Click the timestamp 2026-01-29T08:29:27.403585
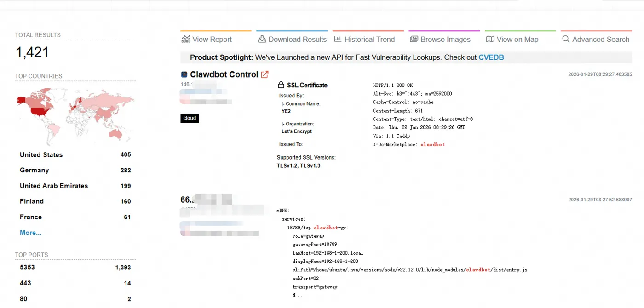 coord(600,74)
